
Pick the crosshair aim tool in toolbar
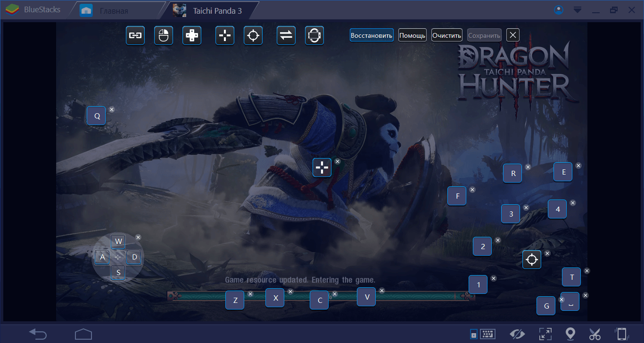[253, 35]
